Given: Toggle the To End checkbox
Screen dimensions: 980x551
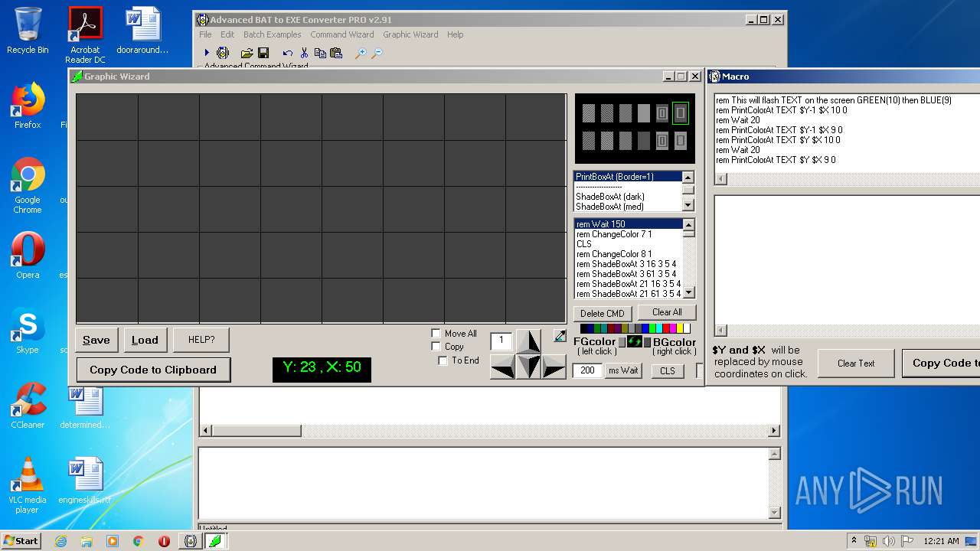Looking at the screenshot, I should (443, 360).
